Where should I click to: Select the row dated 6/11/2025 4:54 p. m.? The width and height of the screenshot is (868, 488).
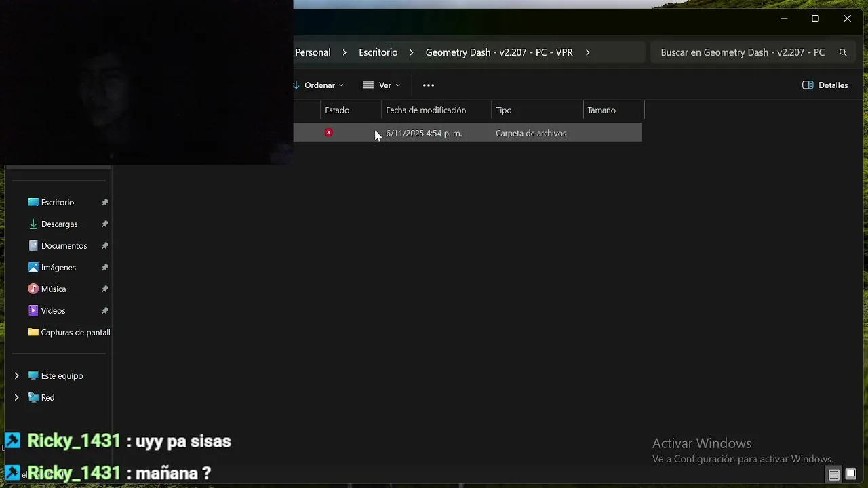(x=468, y=133)
